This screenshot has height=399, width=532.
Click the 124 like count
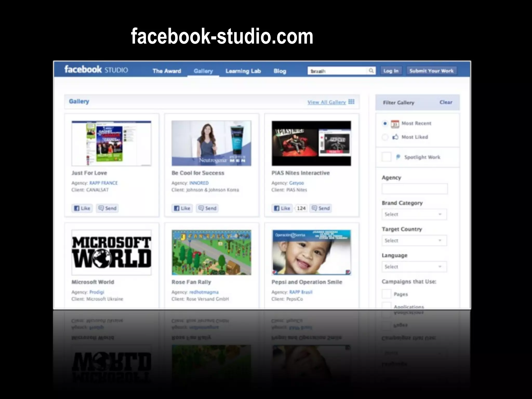301,208
